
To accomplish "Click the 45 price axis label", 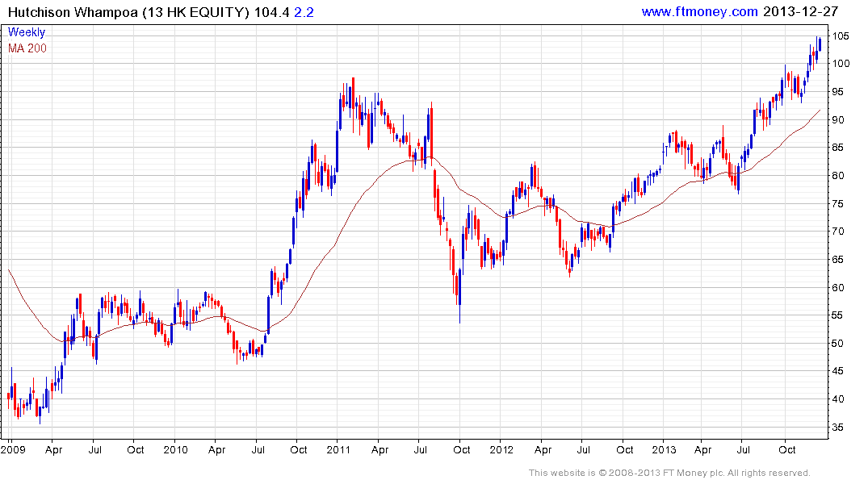I will click(838, 371).
